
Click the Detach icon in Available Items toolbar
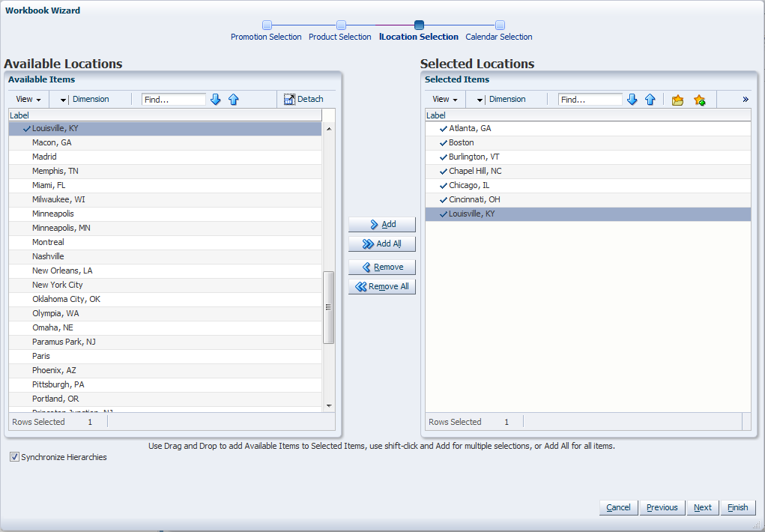coord(289,100)
